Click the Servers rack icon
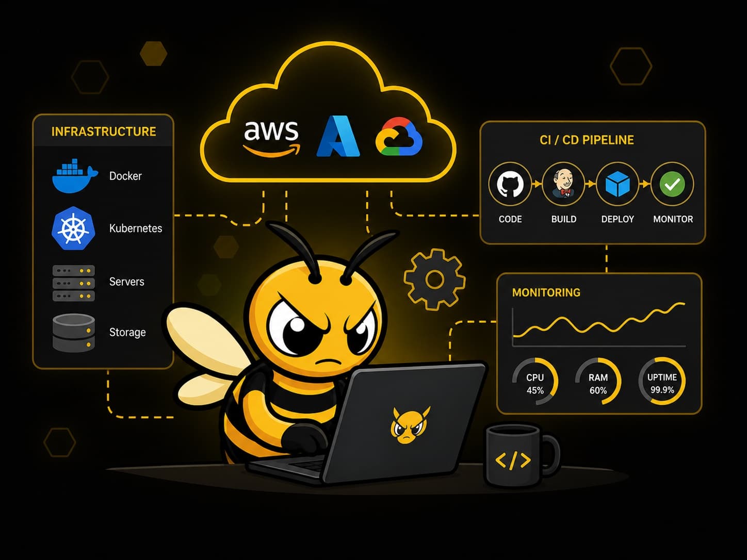 74,283
